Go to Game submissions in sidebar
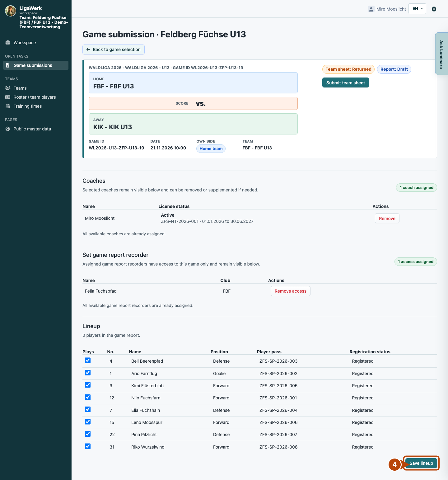Viewport: 448px width, 480px height. (36, 65)
